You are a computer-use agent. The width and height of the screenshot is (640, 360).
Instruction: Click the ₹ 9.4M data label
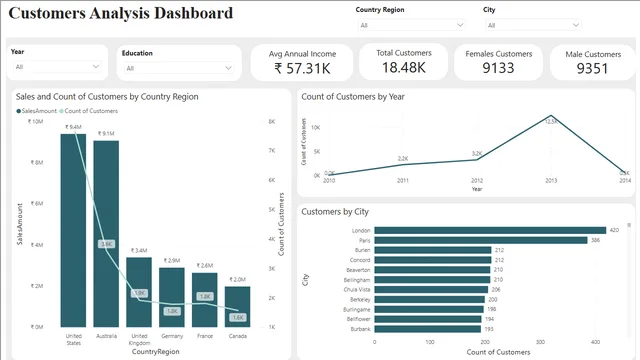point(73,127)
